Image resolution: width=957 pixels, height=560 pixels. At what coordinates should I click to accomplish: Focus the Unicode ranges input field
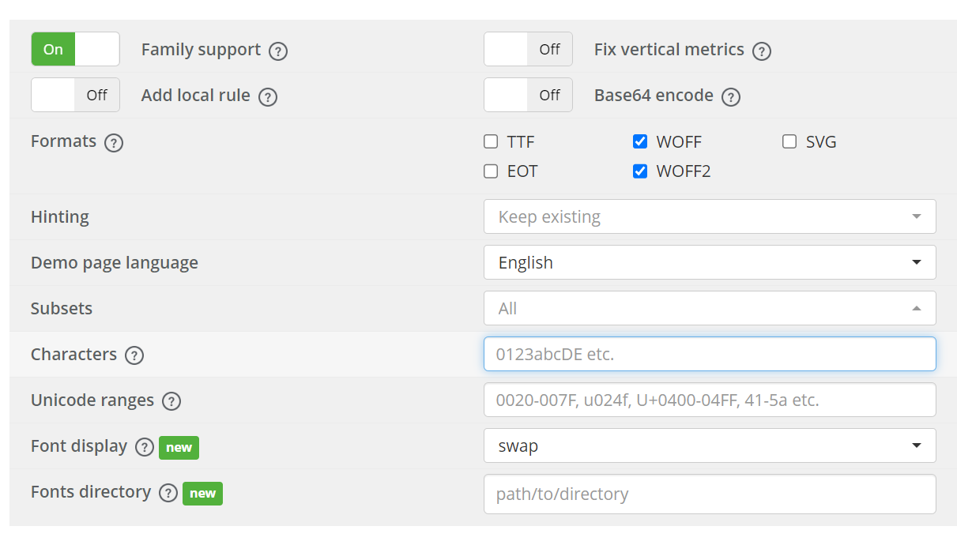pyautogui.click(x=709, y=400)
